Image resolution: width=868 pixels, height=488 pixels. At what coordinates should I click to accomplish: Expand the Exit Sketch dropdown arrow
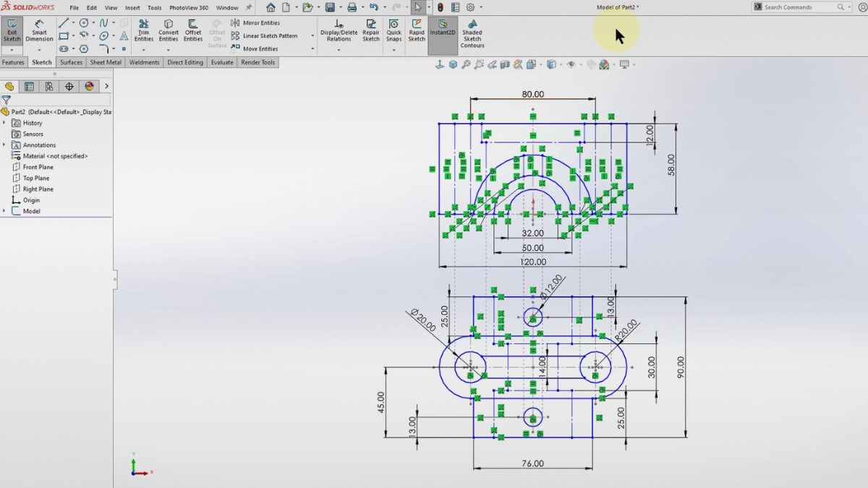[x=12, y=50]
